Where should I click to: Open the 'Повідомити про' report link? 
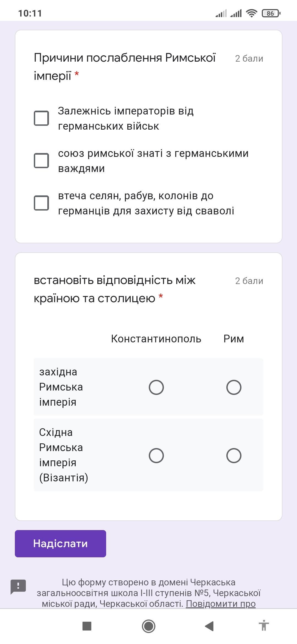[x=221, y=604]
